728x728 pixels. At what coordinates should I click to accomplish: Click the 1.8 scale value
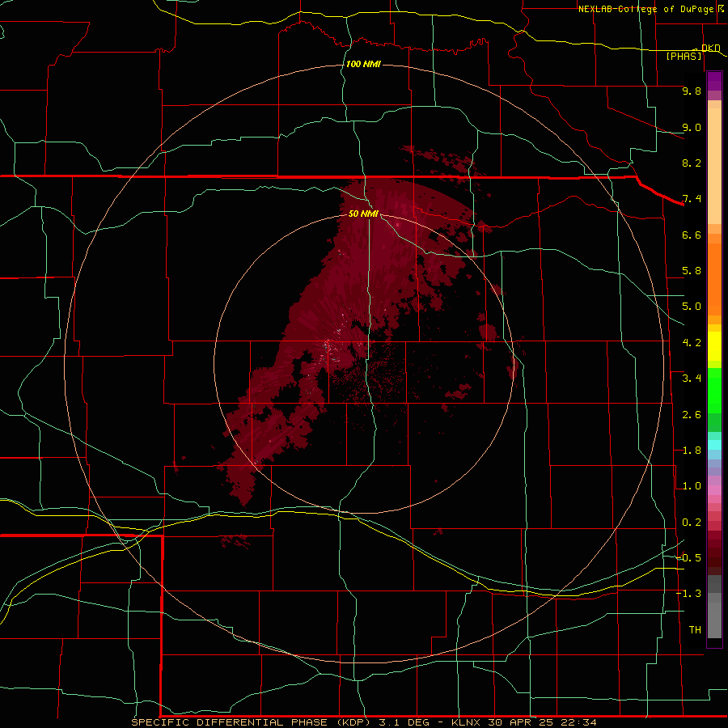(692, 451)
